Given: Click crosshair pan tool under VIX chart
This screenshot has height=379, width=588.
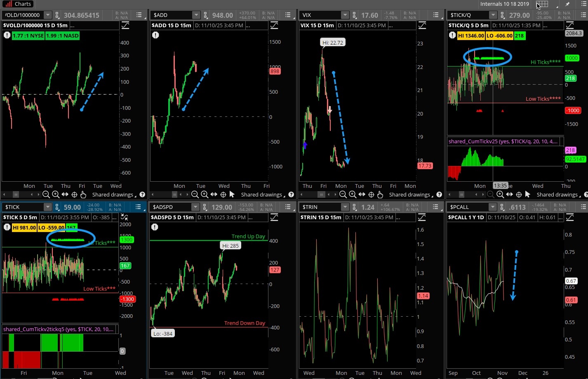Looking at the screenshot, I should click(x=371, y=194).
